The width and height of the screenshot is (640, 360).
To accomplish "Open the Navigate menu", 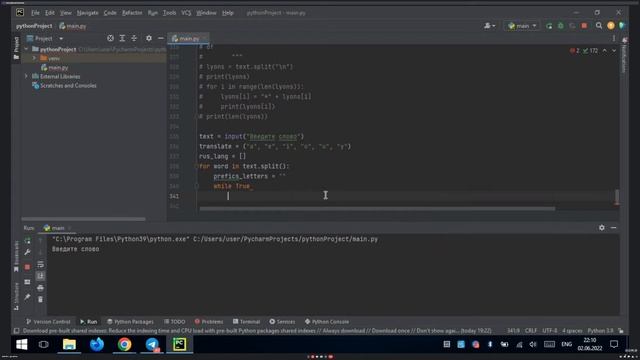I will [x=87, y=13].
